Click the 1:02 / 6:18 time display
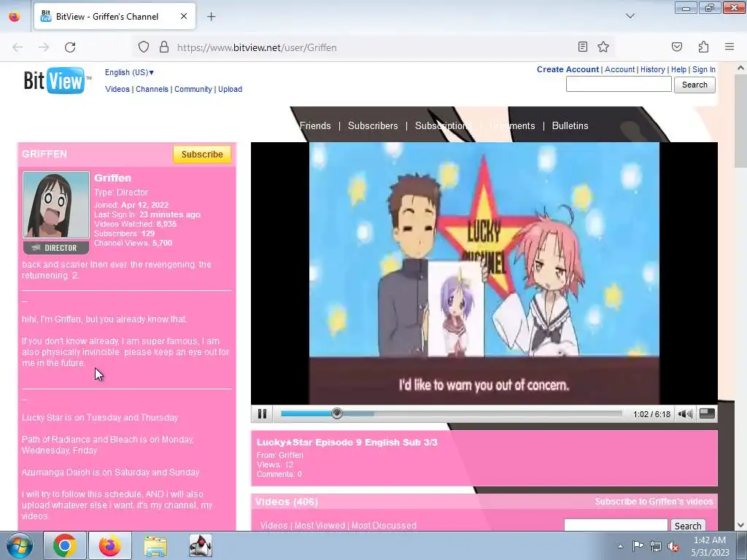The height and width of the screenshot is (560, 747). pyautogui.click(x=651, y=414)
